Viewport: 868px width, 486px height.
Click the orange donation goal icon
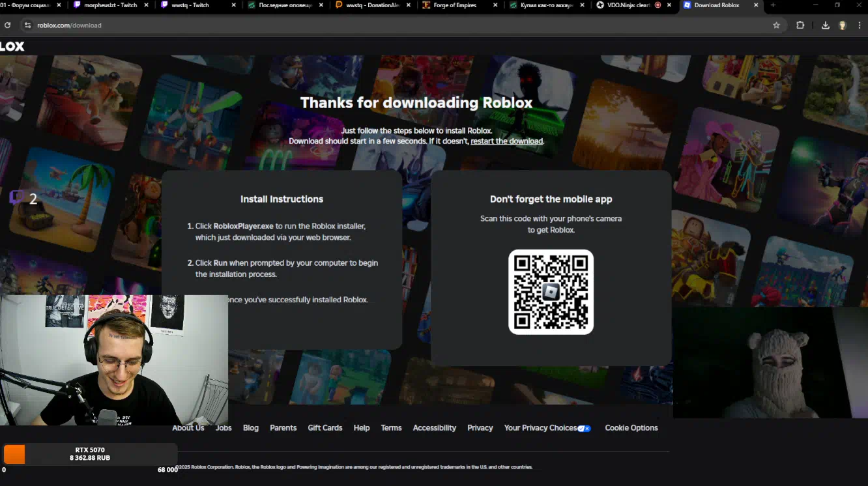click(14, 454)
